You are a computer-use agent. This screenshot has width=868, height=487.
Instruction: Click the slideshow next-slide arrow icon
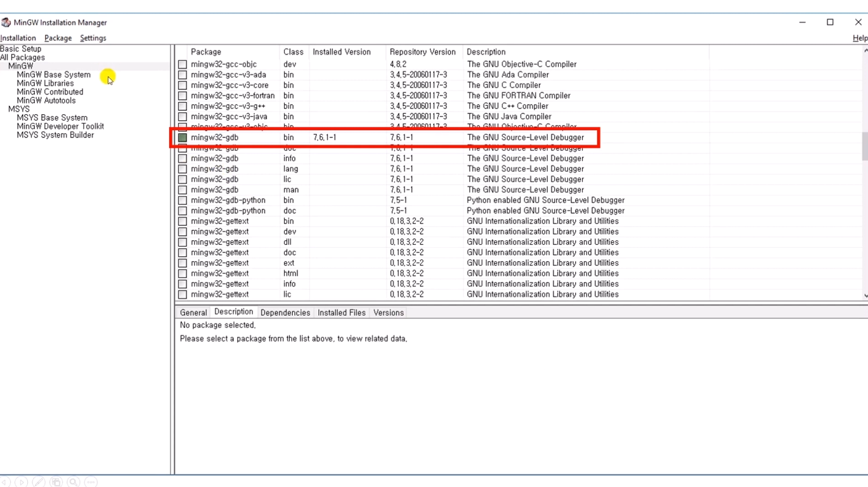pos(22,482)
